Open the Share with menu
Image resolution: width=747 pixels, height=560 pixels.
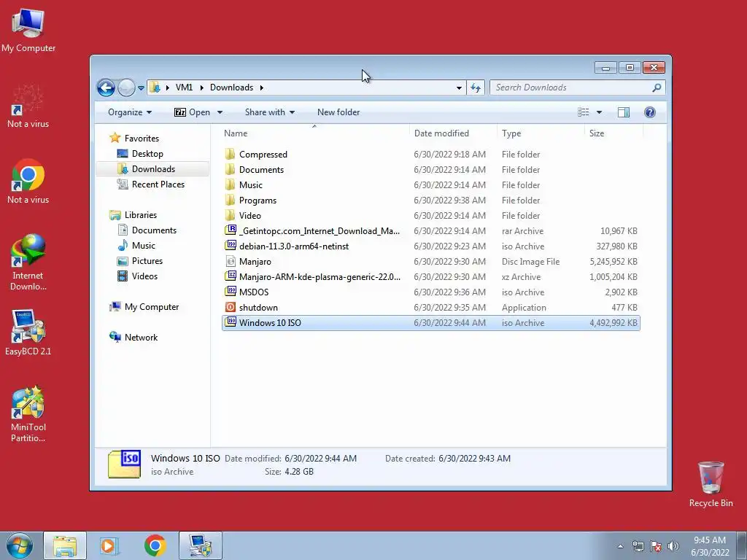[x=270, y=112]
